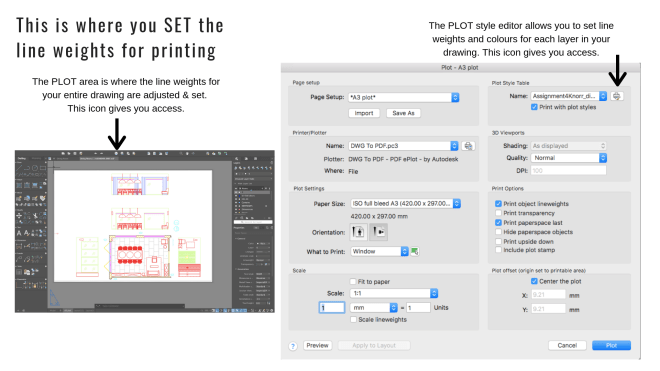The image size is (660, 371).
Task: Click the Units value field after equals sign
Action: click(x=418, y=308)
